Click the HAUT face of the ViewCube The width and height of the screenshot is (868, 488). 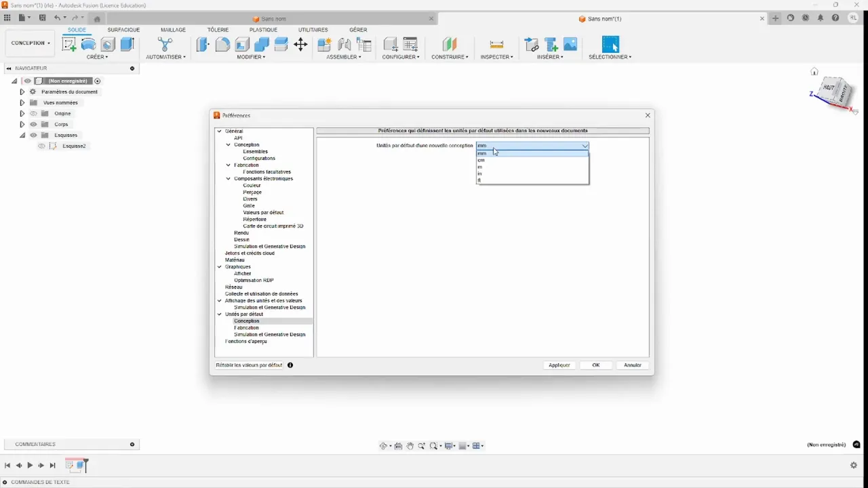[829, 87]
